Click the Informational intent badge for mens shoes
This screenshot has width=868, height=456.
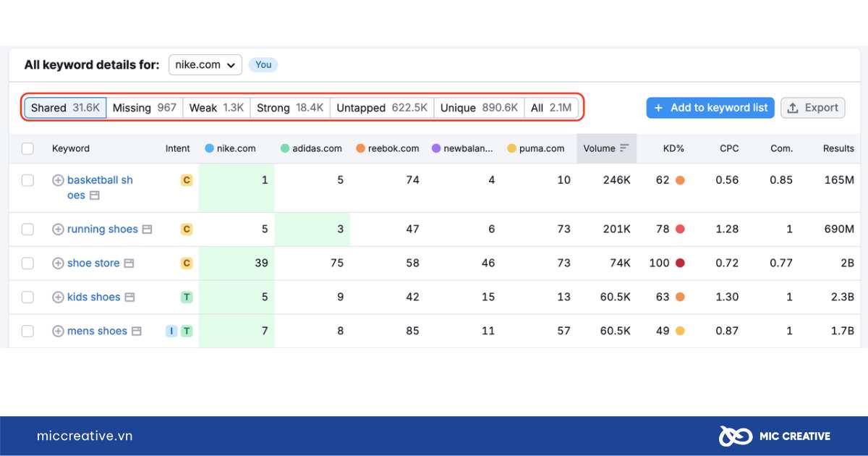171,332
